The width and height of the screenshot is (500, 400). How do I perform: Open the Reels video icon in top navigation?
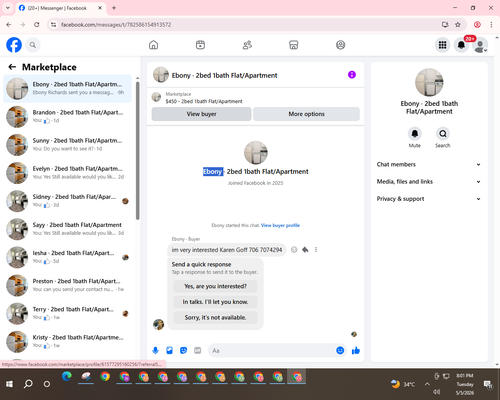click(200, 45)
